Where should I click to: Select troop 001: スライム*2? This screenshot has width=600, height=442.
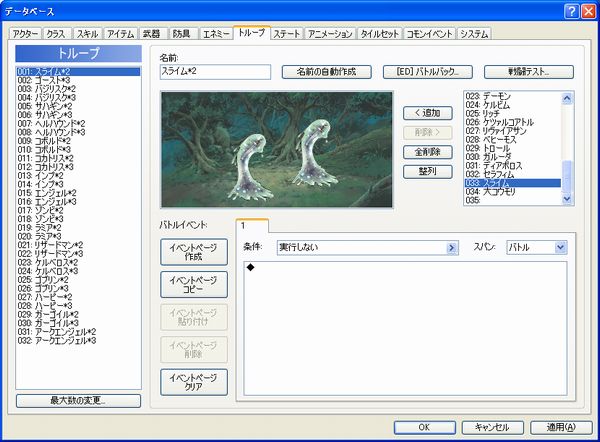pos(78,72)
